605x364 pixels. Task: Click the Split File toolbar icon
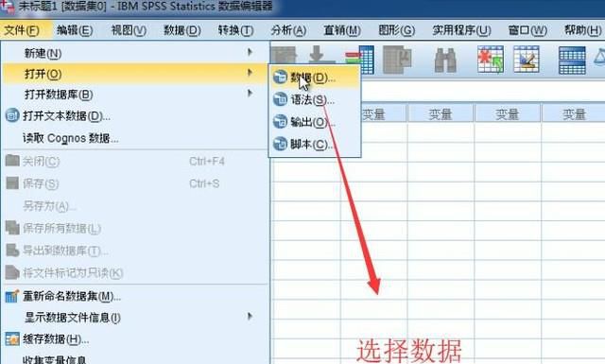pyautogui.click(x=572, y=60)
